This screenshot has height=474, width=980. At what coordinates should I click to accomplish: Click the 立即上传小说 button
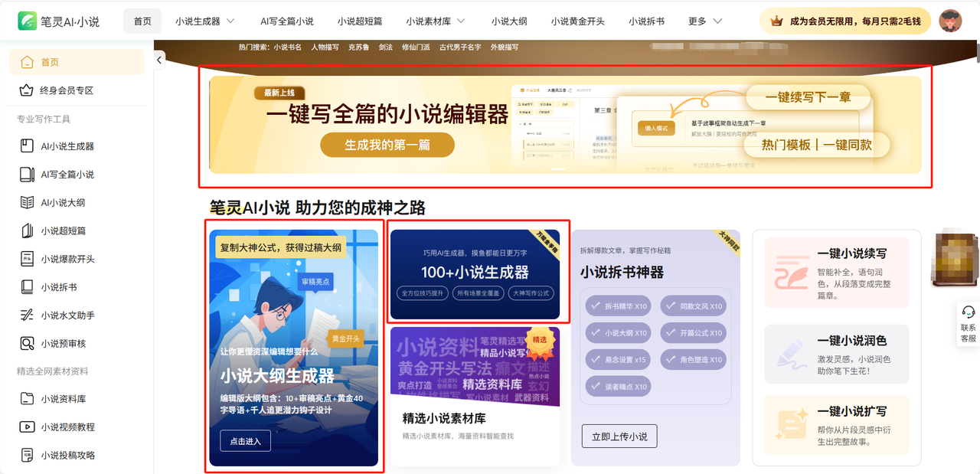click(619, 436)
